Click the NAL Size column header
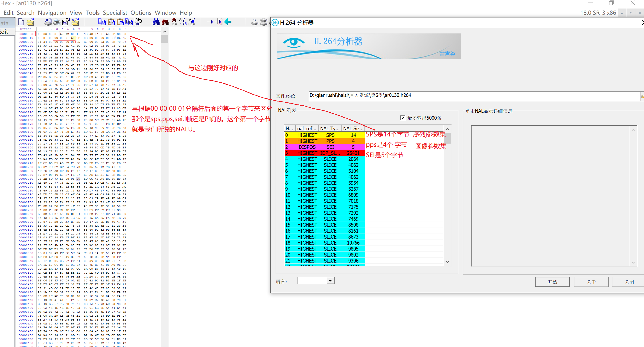Viewport: 644px width, 347px height. 353,128
